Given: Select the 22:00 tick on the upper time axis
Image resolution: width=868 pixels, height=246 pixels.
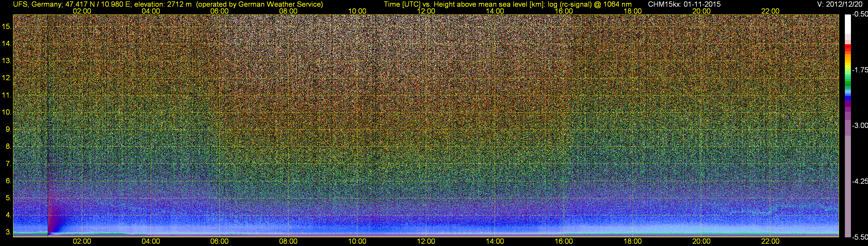Looking at the screenshot, I should [770, 11].
